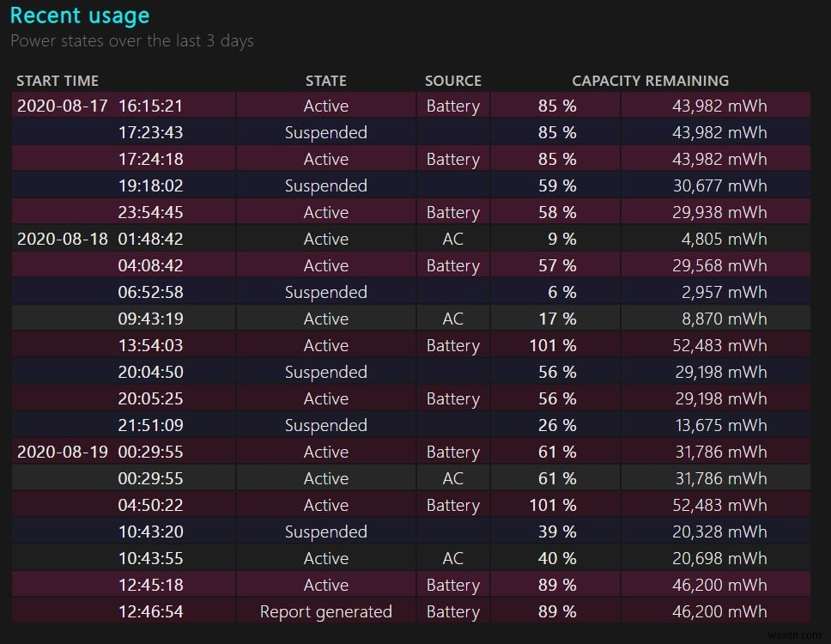Click the 20:05:25 start time

click(x=150, y=398)
